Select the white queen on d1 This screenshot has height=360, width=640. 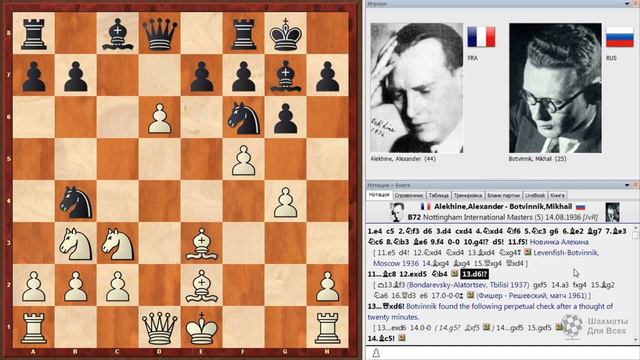159,327
